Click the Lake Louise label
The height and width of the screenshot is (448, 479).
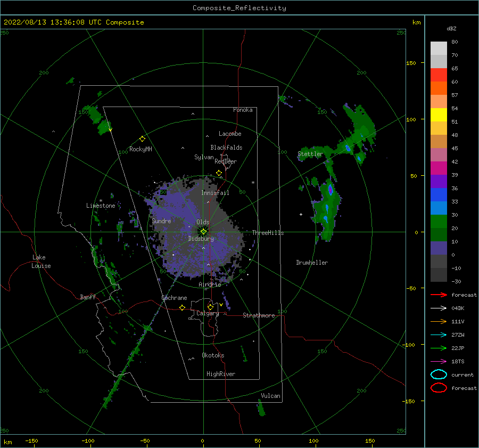pos(41,262)
